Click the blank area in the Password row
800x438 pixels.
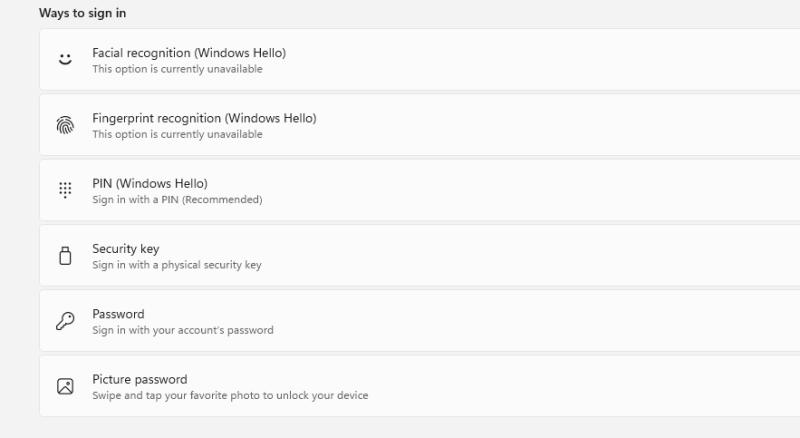coord(550,322)
